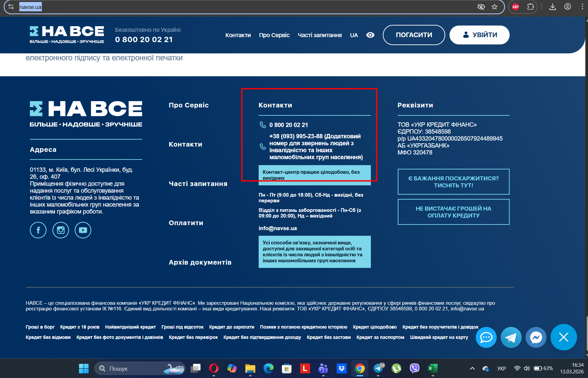Screen dimensions: 588x378
Task: Call the +38 (093) 995-23-88 additional number
Action: [316, 147]
